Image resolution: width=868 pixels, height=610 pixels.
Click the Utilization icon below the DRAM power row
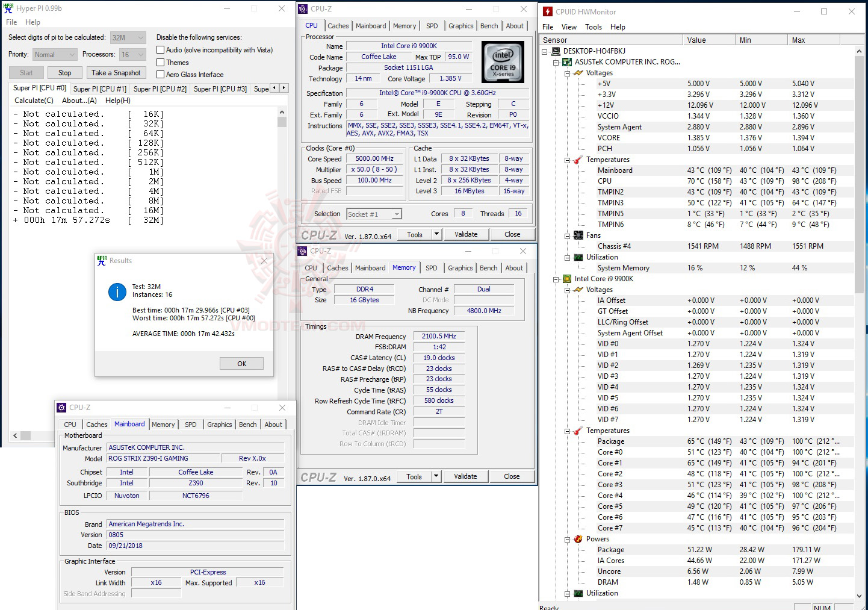click(x=578, y=593)
